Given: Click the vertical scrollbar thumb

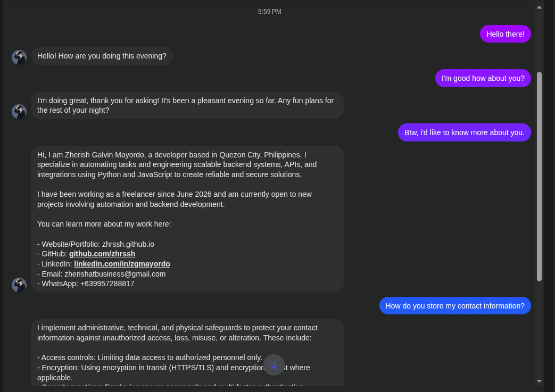Looking at the screenshot, I should click(x=539, y=177).
